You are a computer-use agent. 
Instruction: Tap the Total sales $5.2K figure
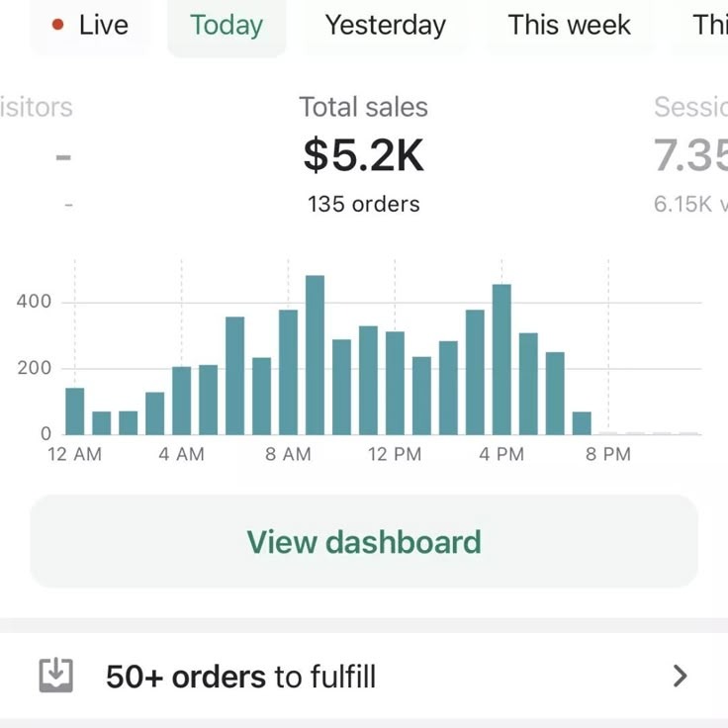(x=363, y=155)
